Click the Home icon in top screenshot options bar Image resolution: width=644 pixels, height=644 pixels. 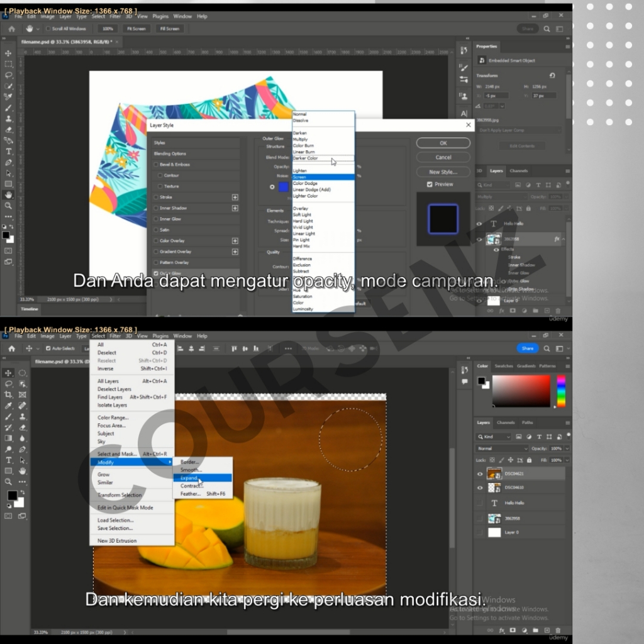point(11,29)
